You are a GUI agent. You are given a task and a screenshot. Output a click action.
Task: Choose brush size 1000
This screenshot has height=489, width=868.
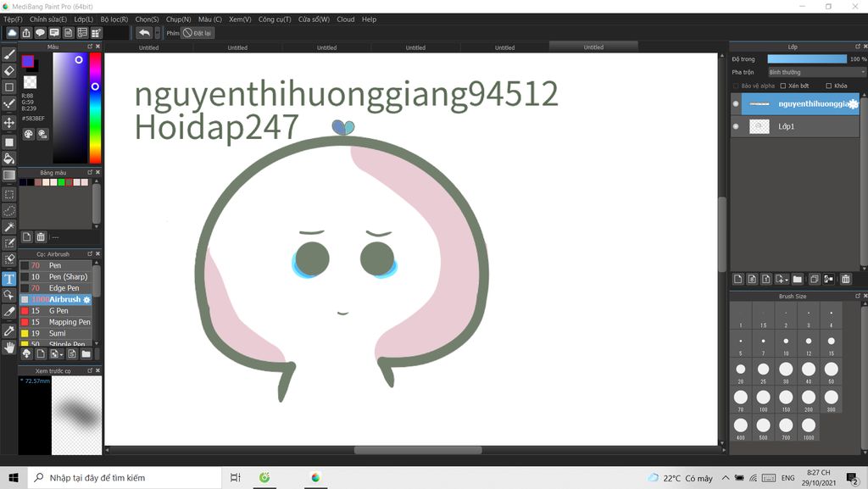(808, 428)
